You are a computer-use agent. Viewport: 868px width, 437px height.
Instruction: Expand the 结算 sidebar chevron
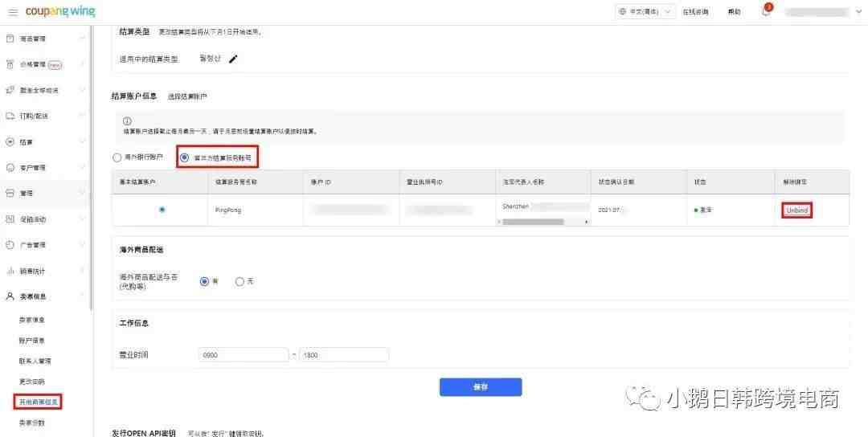(83, 142)
